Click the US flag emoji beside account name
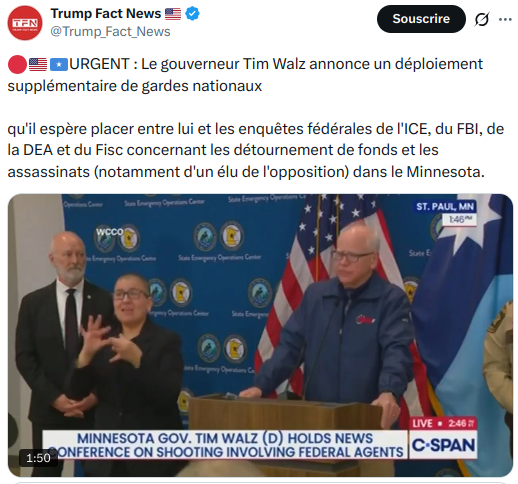The height and width of the screenshot is (484, 518). pos(173,14)
